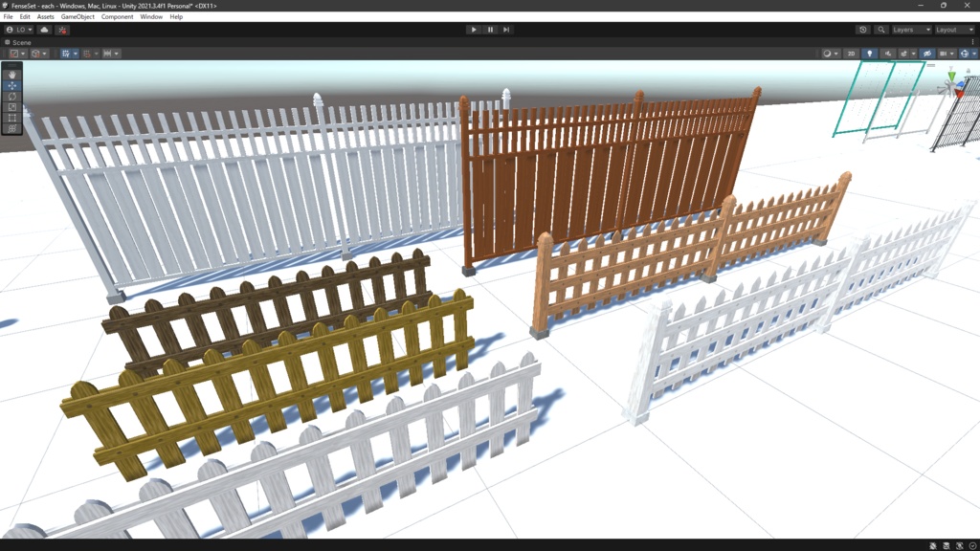Click the cache server status icon
980x551 pixels.
[947, 545]
